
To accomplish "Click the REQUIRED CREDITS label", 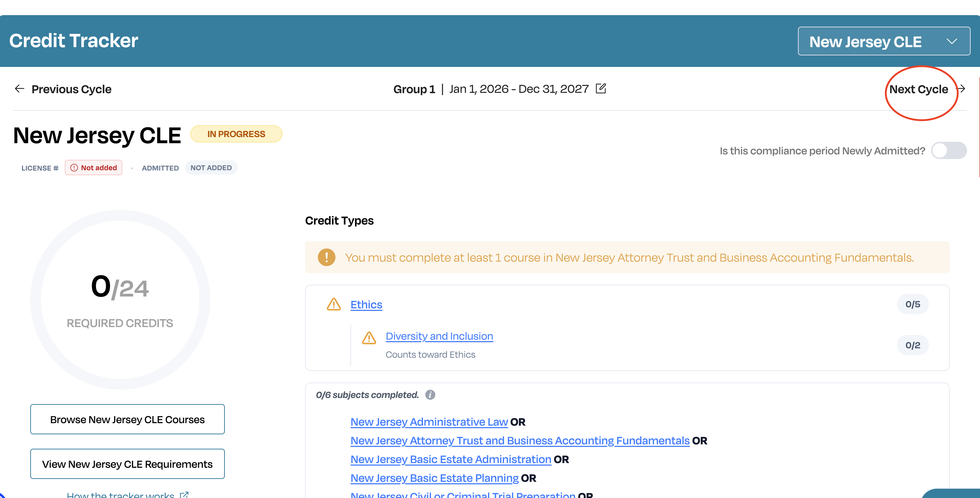I will pos(120,323).
